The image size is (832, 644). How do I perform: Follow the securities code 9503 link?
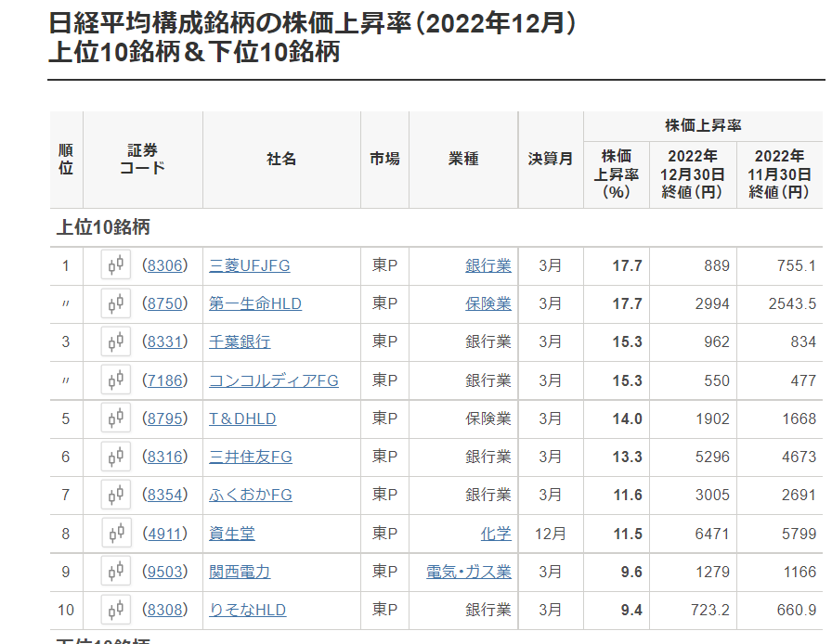pyautogui.click(x=164, y=572)
